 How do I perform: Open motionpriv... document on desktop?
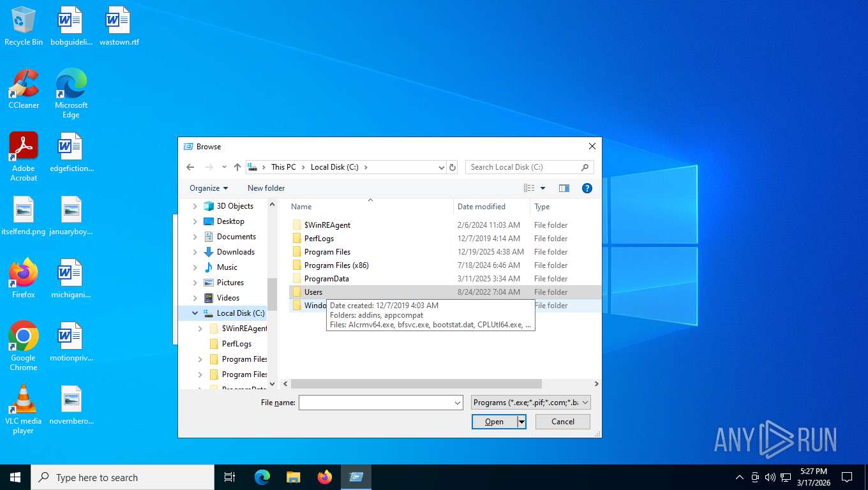[71, 342]
